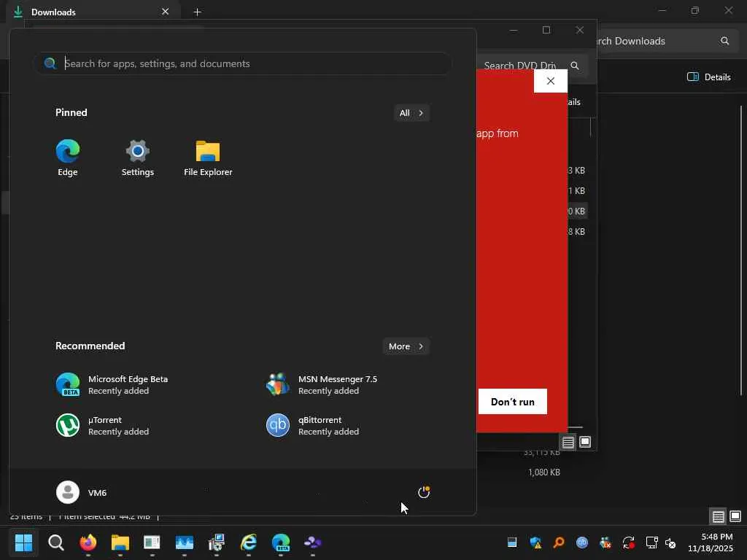Click the muted volume tray icon
Screen dimensions: 747x560
pyautogui.click(x=670, y=542)
